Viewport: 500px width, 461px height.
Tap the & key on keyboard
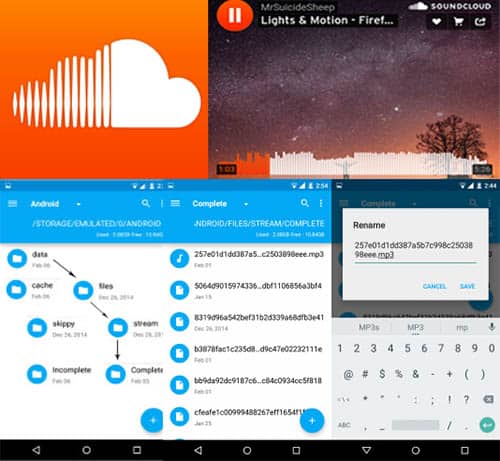point(416,374)
